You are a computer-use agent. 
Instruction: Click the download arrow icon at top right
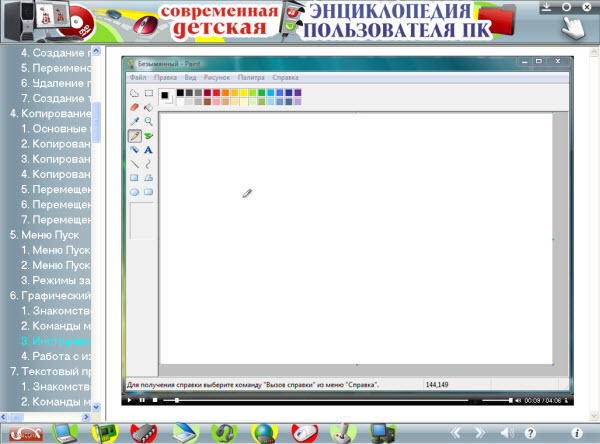click(546, 7)
